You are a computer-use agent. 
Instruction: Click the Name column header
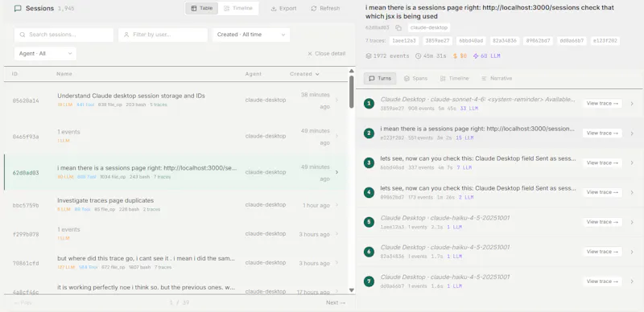click(64, 74)
